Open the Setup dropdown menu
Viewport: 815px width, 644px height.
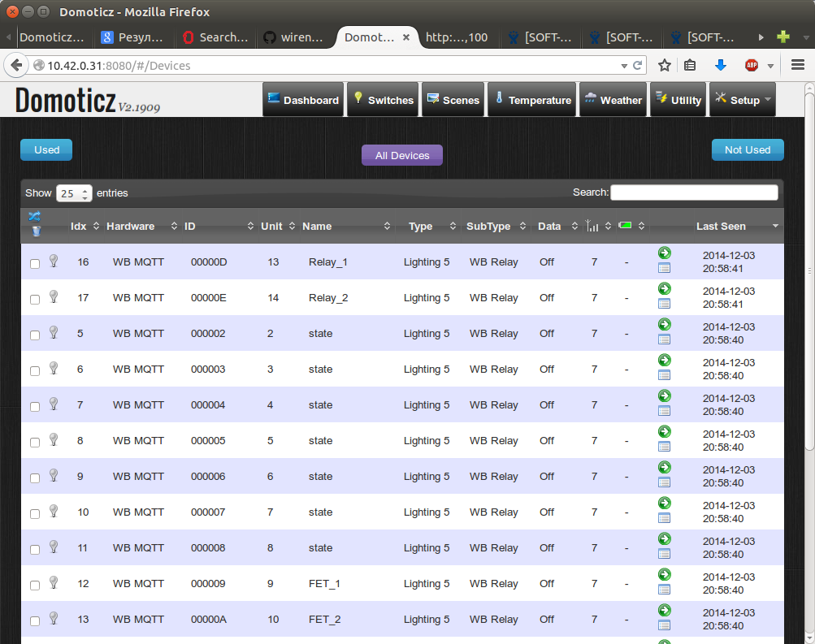741,100
